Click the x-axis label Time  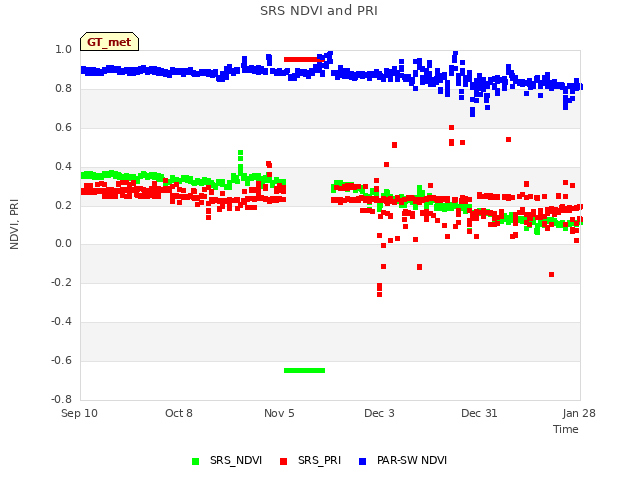[x=566, y=429]
